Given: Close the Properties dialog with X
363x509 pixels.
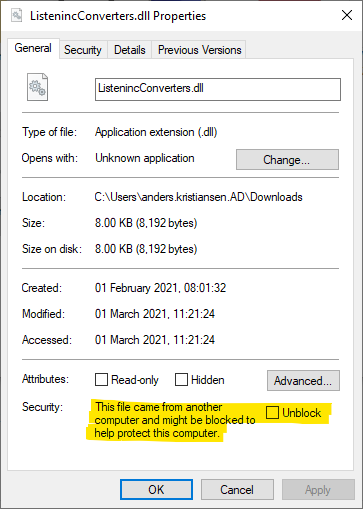Looking at the screenshot, I should tap(347, 15).
